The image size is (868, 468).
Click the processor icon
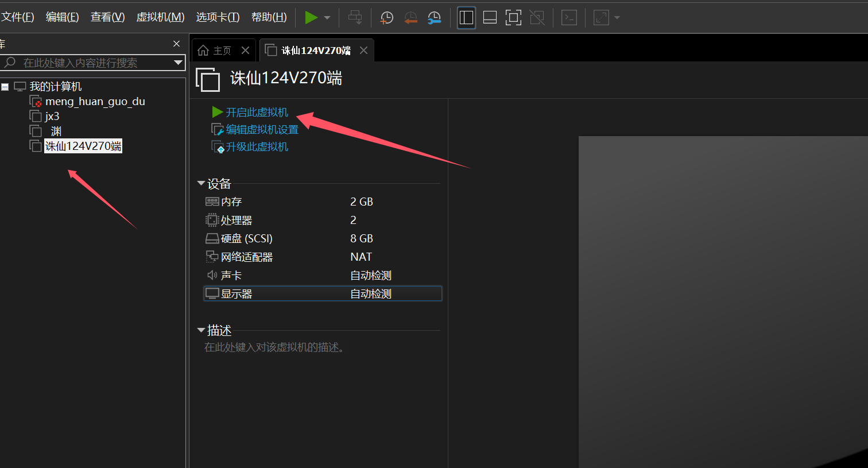tap(212, 220)
